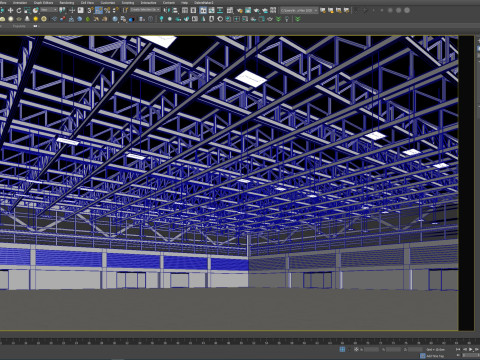The width and height of the screenshot is (480, 360).
Task: Open the Customize menu
Action: pos(108,3)
